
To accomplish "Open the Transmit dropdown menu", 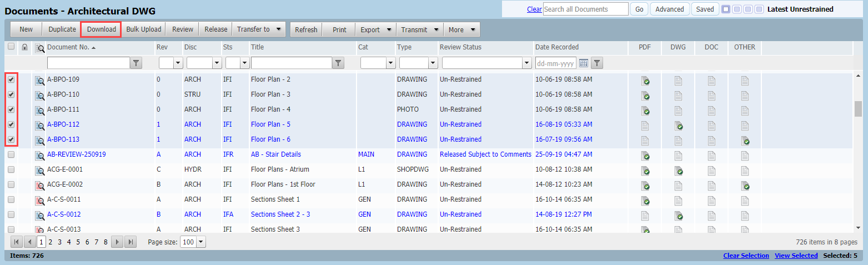I will pyautogui.click(x=420, y=29).
